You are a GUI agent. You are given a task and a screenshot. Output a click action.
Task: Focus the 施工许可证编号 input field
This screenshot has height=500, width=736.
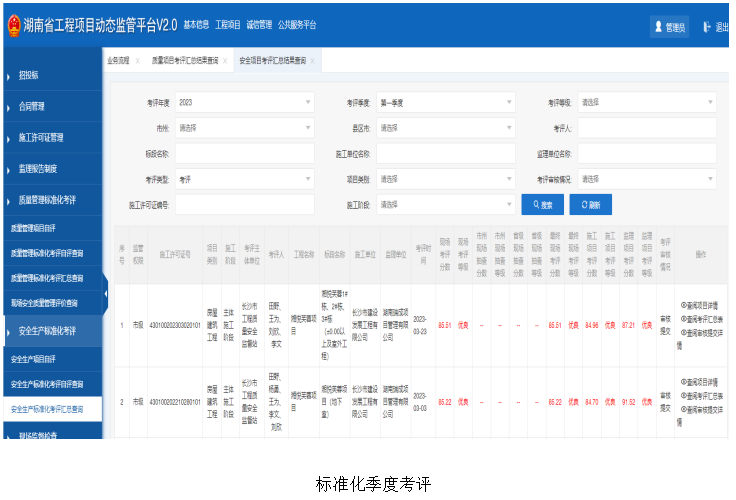(245, 205)
